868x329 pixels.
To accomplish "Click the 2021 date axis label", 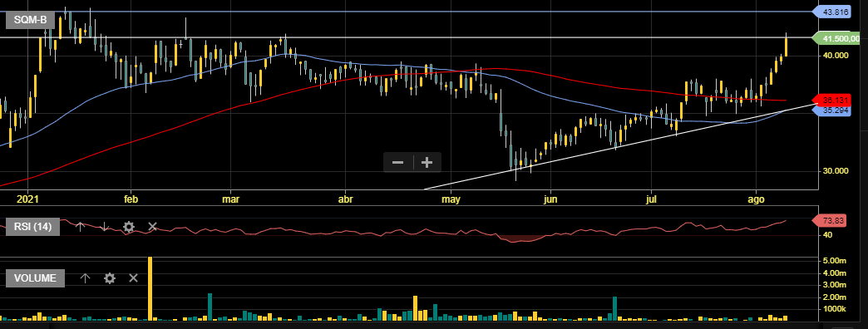I will [x=27, y=199].
